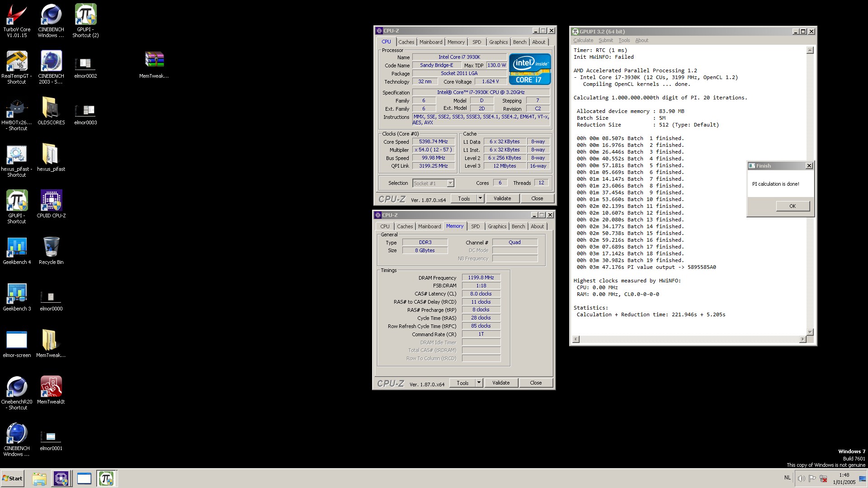Open Geekbench 4 icon
The width and height of the screenshot is (868, 488).
coord(17,250)
